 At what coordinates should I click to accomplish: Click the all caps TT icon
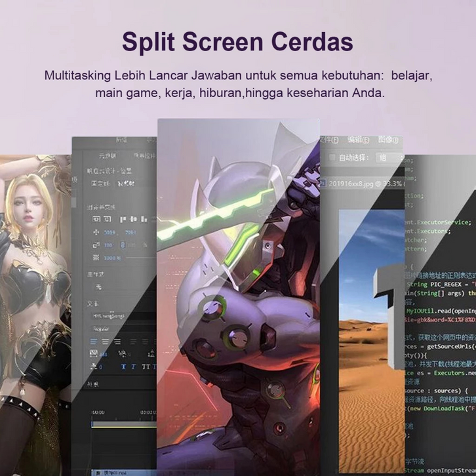[146, 367]
